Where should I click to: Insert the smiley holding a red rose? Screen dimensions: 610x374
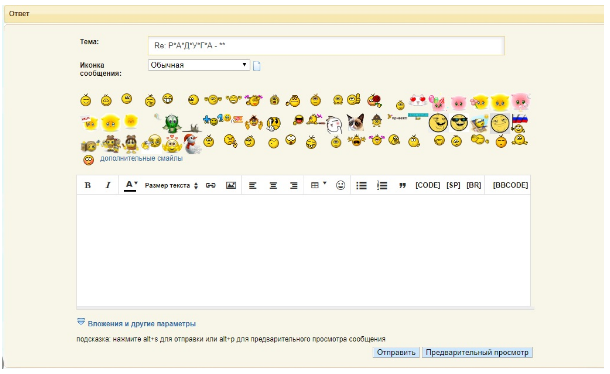tap(375, 100)
